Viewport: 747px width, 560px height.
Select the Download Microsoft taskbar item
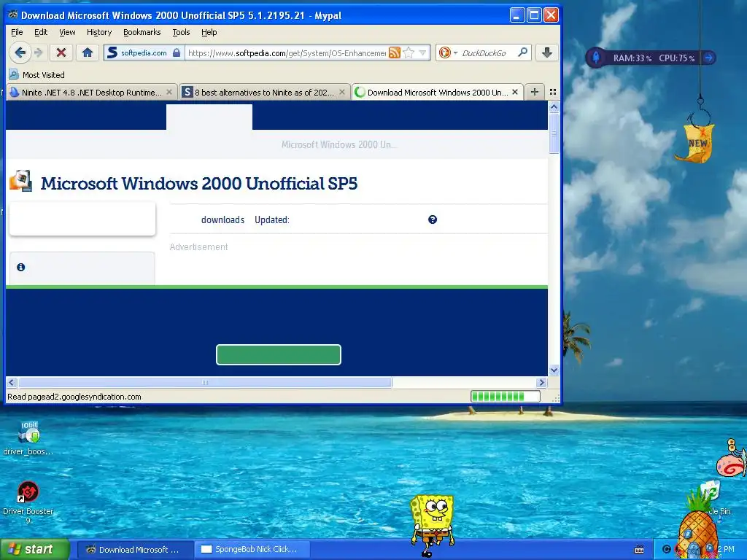pos(136,550)
